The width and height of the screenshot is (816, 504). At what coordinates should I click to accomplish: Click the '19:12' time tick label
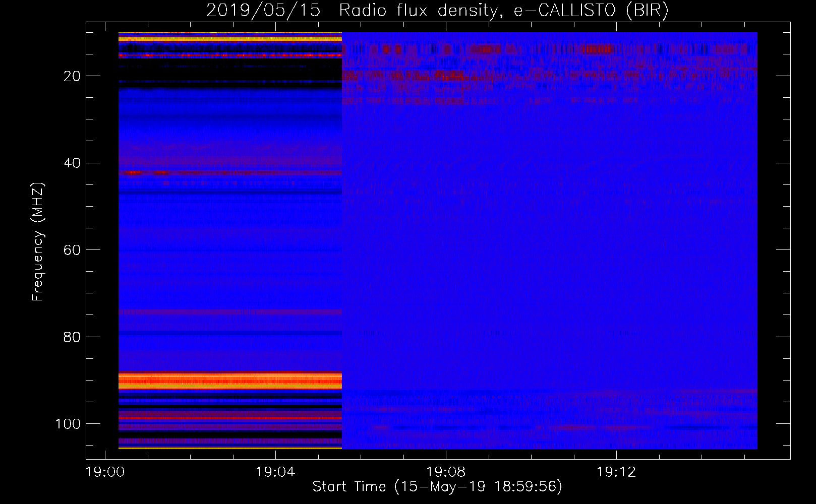click(616, 472)
